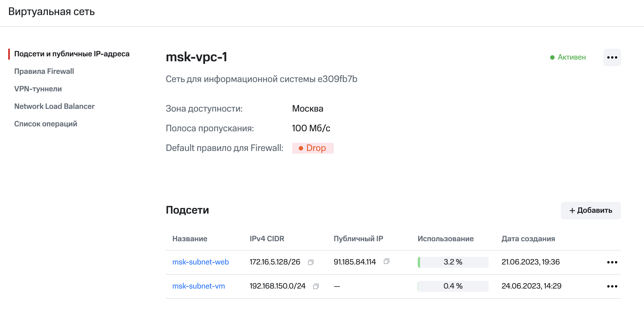The image size is (644, 320).
Task: Open the msk-subnet-web link
Action: (x=201, y=262)
